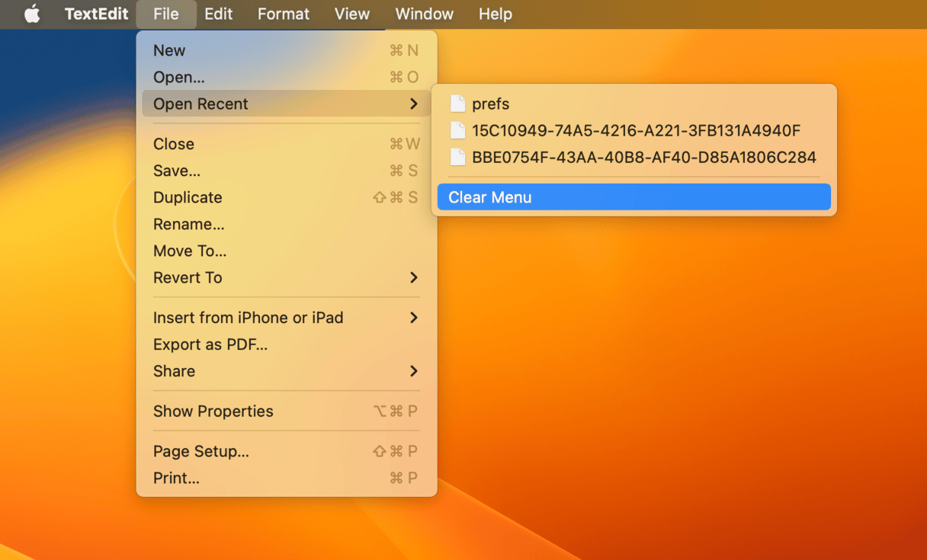Screen dimensions: 927x560
Task: Select Open... in the File menu
Action: [287, 77]
